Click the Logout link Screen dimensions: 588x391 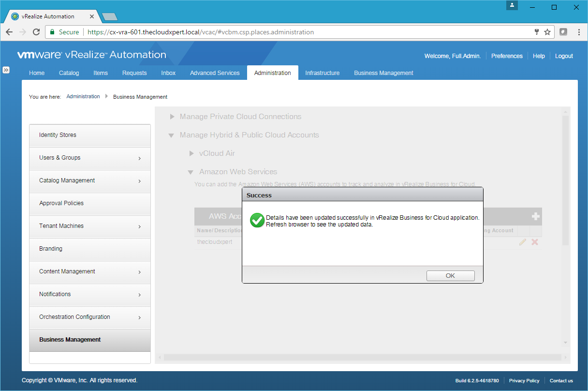point(564,56)
